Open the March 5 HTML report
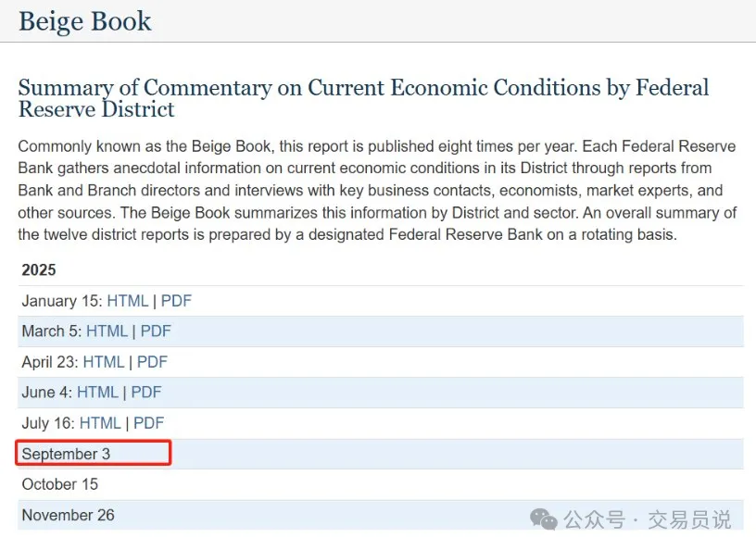Viewport: 756px width, 550px height. [x=107, y=331]
